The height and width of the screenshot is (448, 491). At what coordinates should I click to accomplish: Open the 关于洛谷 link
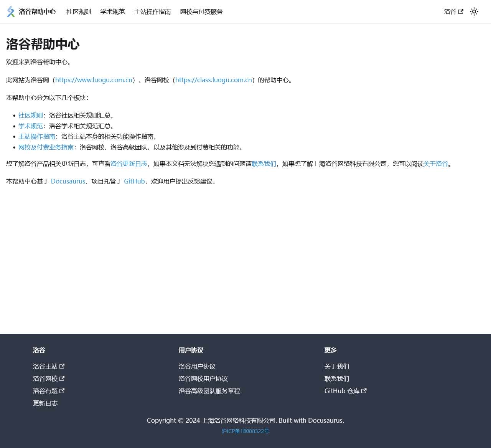(x=436, y=164)
